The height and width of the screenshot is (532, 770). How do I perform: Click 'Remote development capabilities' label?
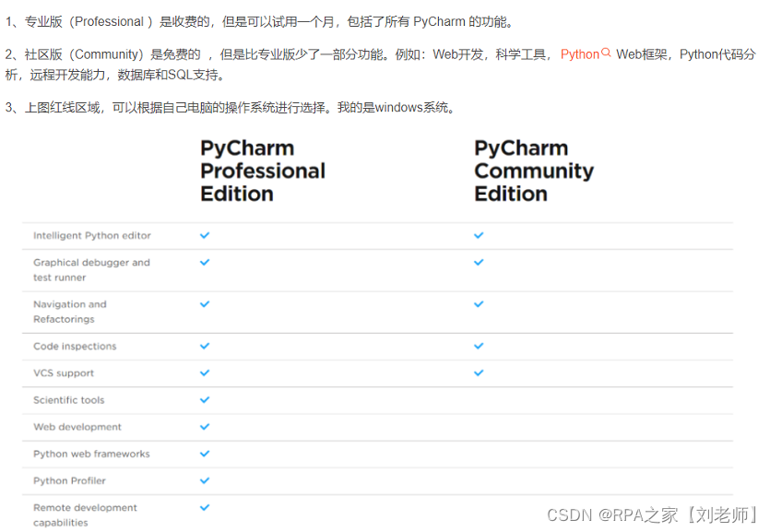85,515
